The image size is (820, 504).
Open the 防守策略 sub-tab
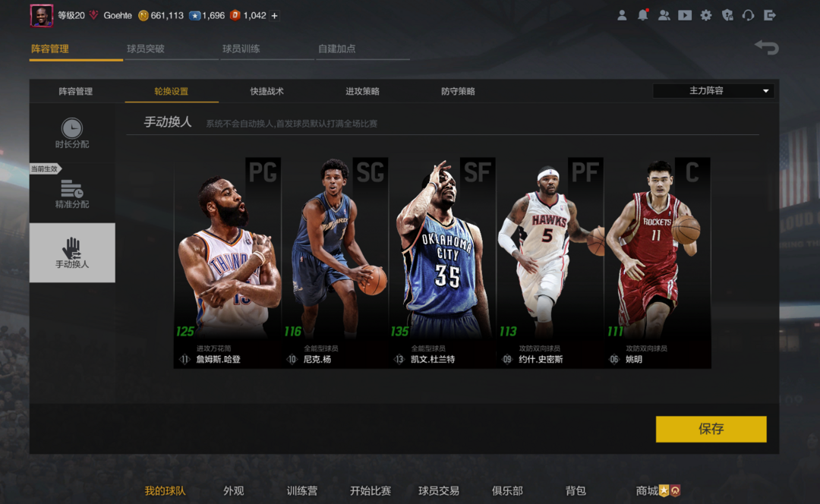click(x=458, y=91)
